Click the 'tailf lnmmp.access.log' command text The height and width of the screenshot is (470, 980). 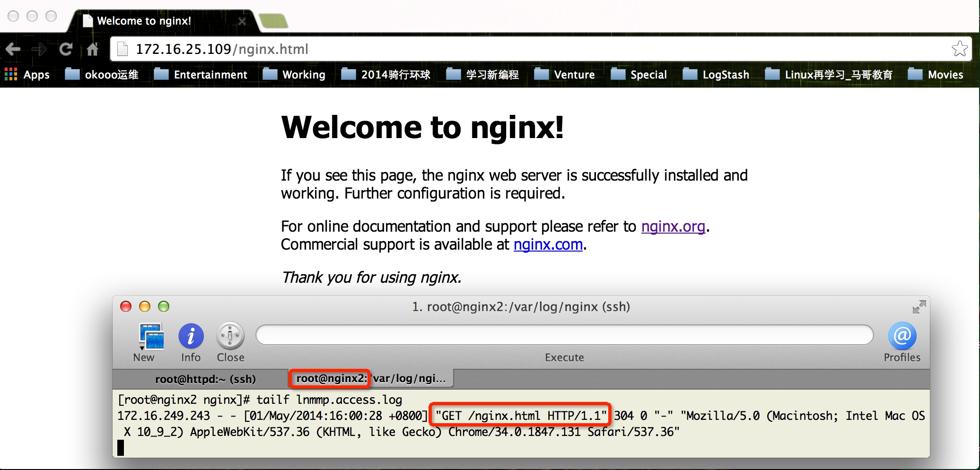coord(329,400)
